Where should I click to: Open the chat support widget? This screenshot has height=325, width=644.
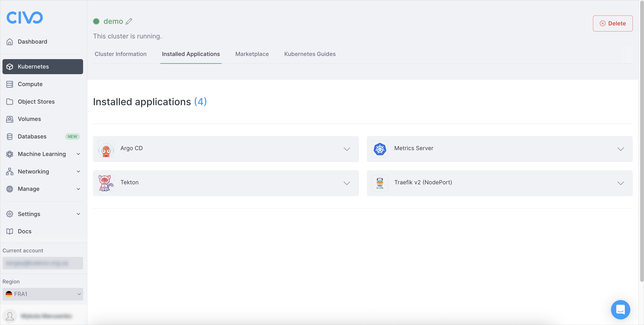(621, 309)
